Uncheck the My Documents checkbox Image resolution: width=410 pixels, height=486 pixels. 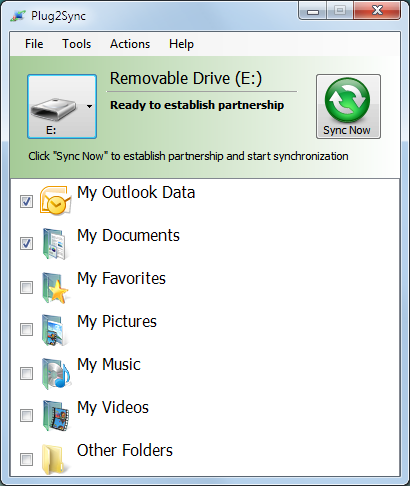click(x=26, y=244)
